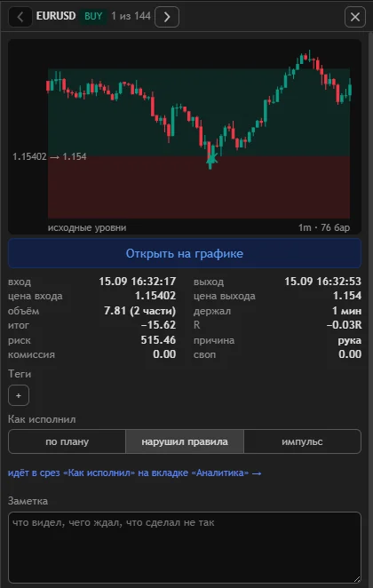
Task: Select 'импульс' execution option
Action: click(302, 441)
